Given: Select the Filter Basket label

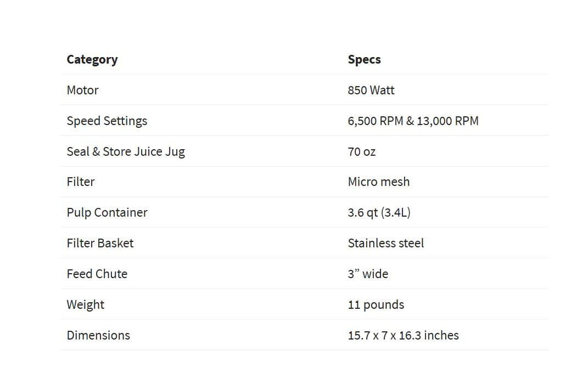Looking at the screenshot, I should [x=100, y=244].
